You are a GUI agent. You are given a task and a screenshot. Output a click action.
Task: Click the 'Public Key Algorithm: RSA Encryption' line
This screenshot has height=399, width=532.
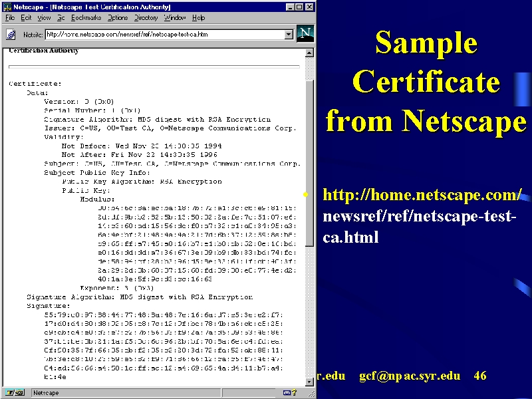(142, 182)
